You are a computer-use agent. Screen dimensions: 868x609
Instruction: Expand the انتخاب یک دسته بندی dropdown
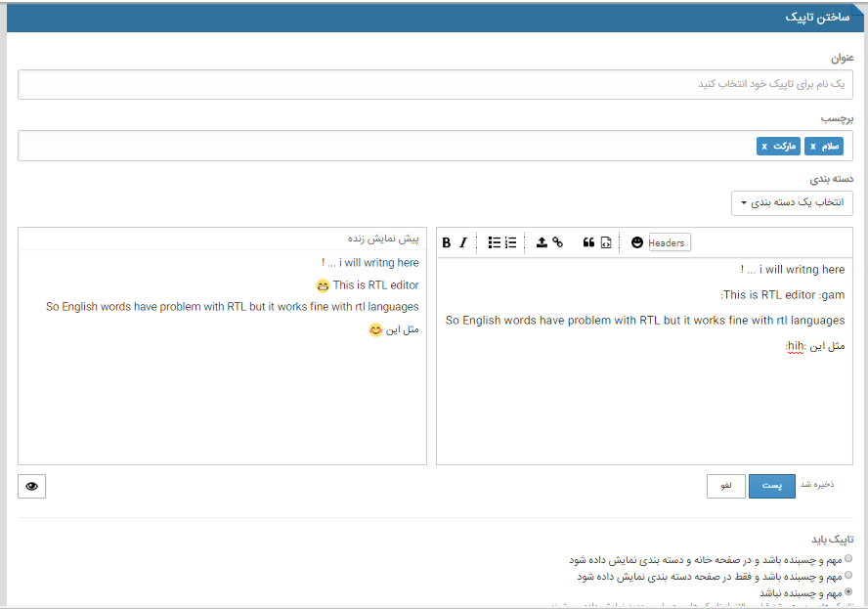[792, 202]
